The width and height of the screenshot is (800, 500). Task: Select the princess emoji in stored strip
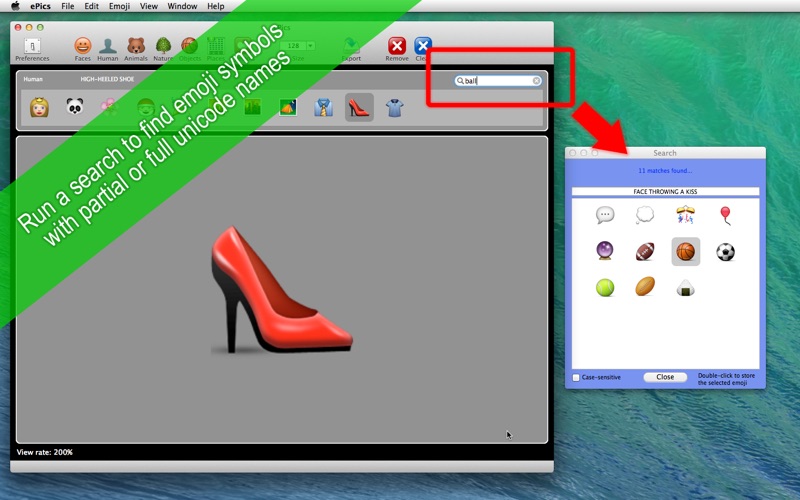pyautogui.click(x=39, y=107)
